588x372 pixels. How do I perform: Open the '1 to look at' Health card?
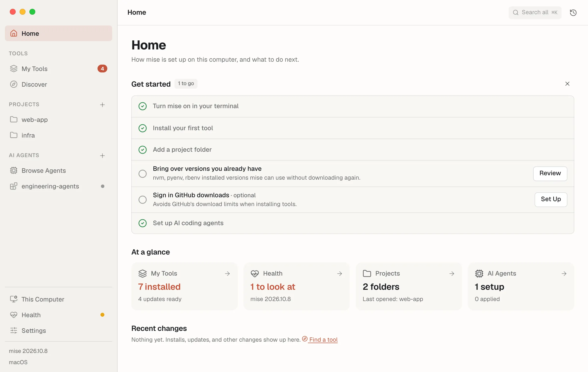(x=297, y=286)
